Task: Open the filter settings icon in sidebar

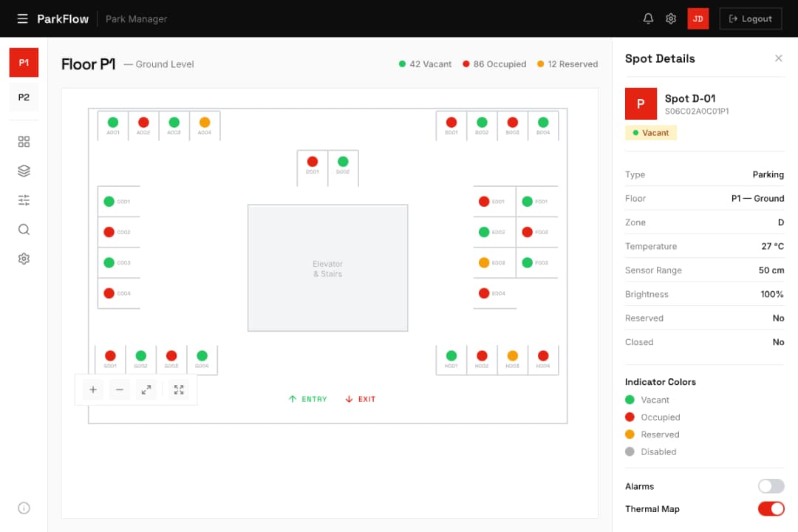Action: pyautogui.click(x=23, y=199)
